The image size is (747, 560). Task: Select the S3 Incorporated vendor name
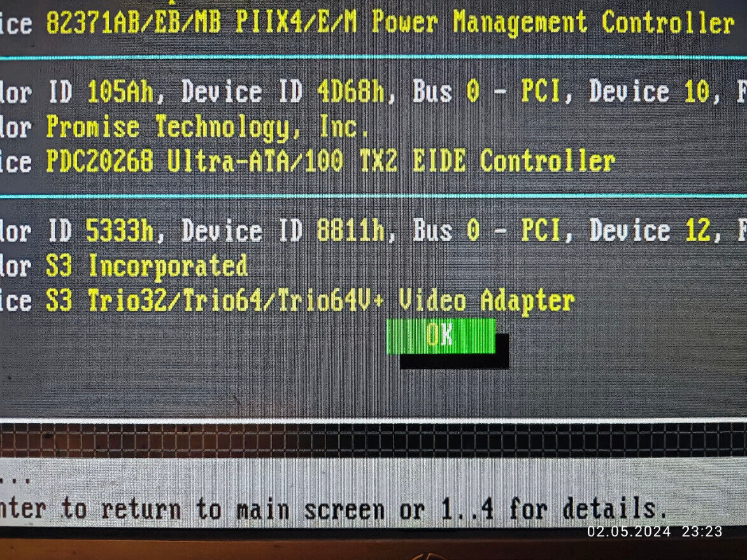point(146,266)
